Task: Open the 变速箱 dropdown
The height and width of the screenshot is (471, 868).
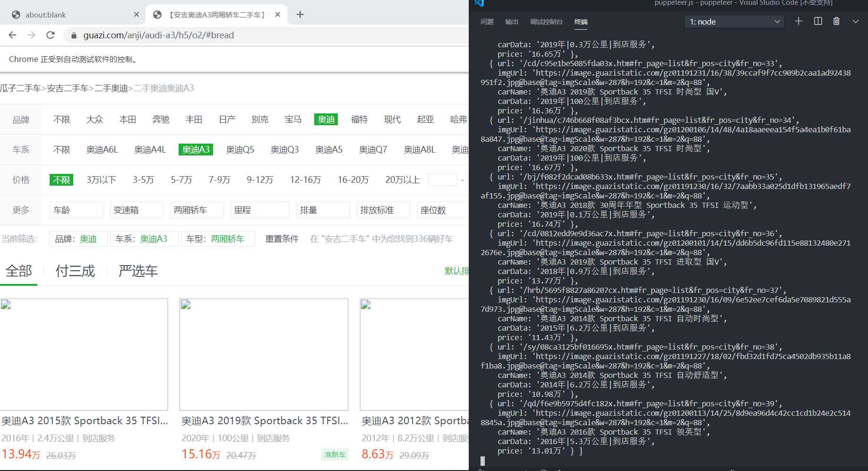Action: [x=137, y=210]
